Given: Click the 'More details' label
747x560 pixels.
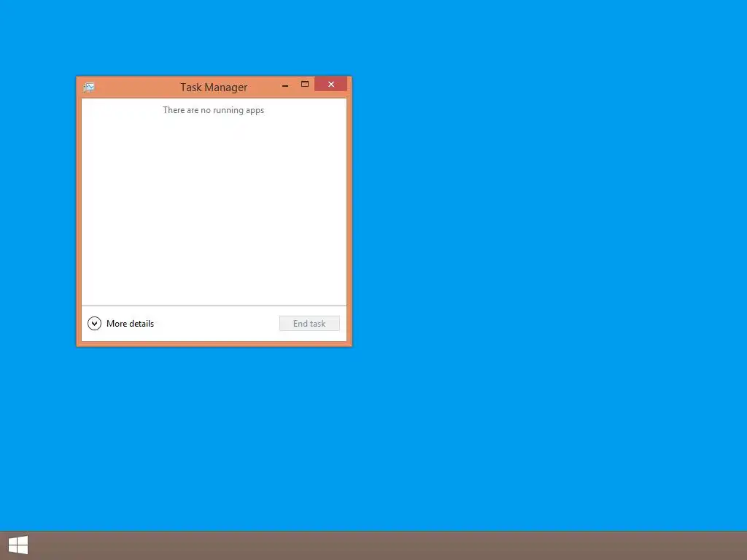Looking at the screenshot, I should [x=130, y=323].
